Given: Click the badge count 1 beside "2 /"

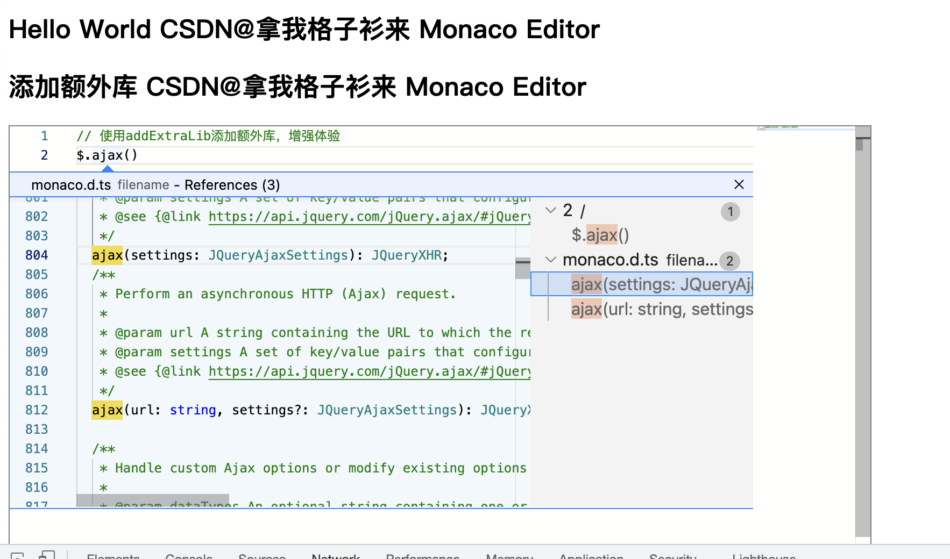Looking at the screenshot, I should pyautogui.click(x=730, y=211).
